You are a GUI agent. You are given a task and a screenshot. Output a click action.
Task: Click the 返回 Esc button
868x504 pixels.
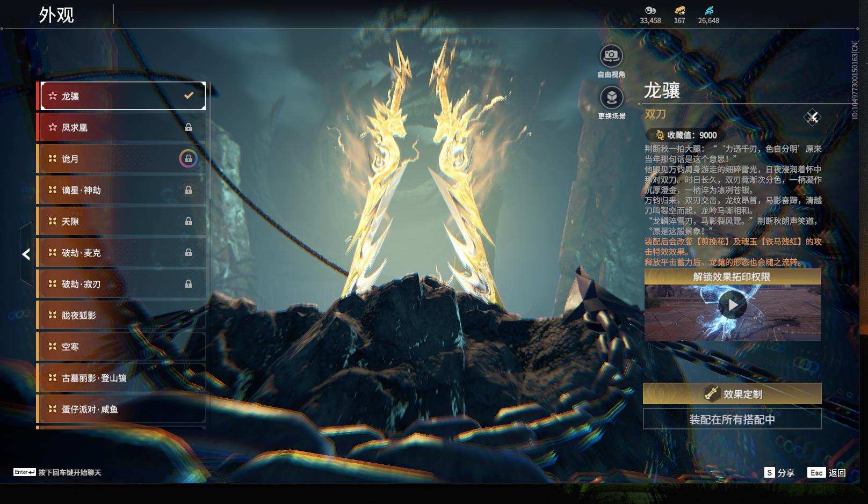pyautogui.click(x=827, y=472)
